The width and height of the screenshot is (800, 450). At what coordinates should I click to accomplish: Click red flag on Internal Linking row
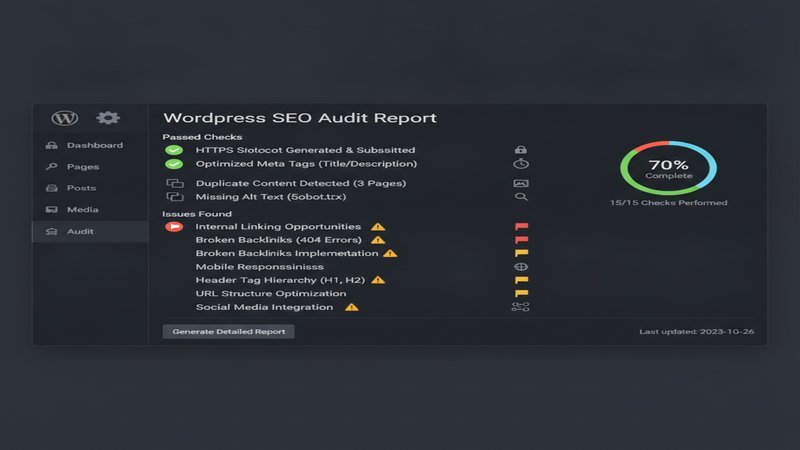[x=521, y=227]
